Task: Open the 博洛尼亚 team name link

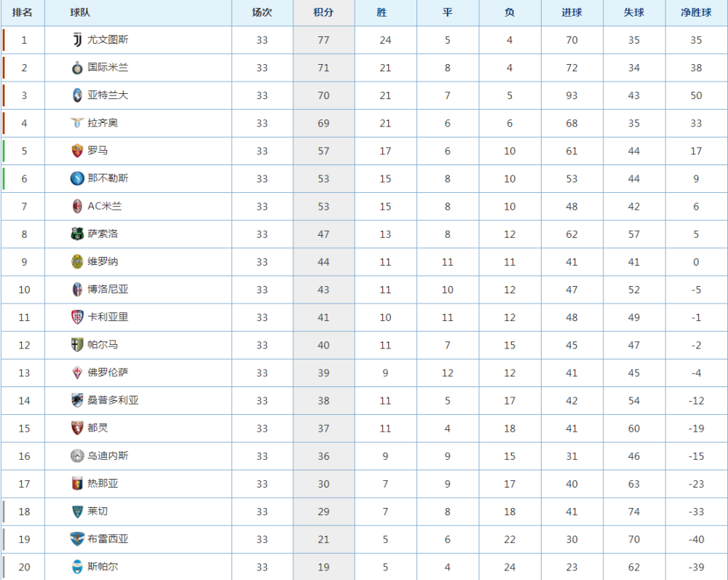Action: click(x=108, y=290)
